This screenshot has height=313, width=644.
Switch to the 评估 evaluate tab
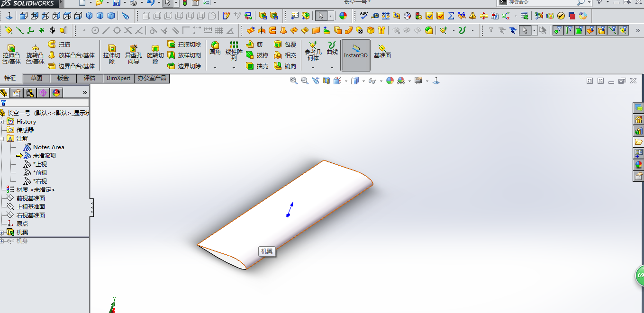(90, 78)
